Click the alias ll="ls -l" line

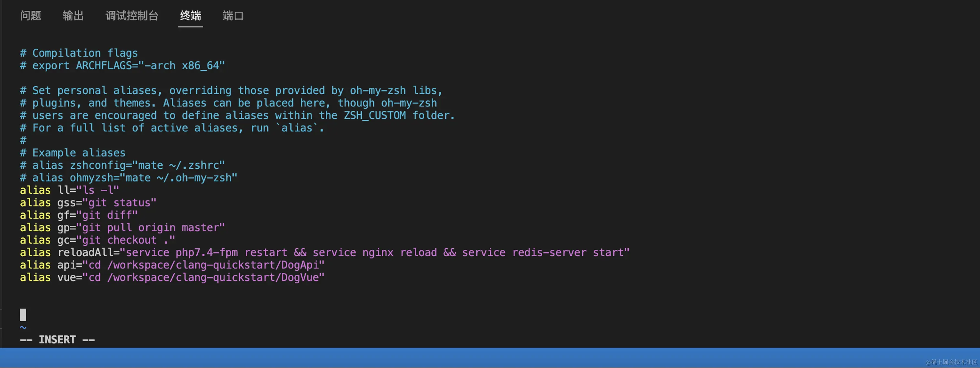point(69,190)
